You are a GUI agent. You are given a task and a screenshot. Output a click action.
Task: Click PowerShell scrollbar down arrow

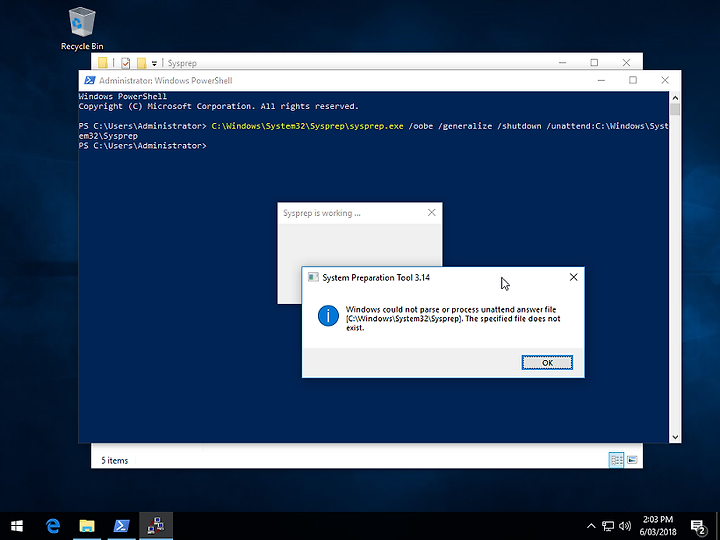tap(675, 437)
